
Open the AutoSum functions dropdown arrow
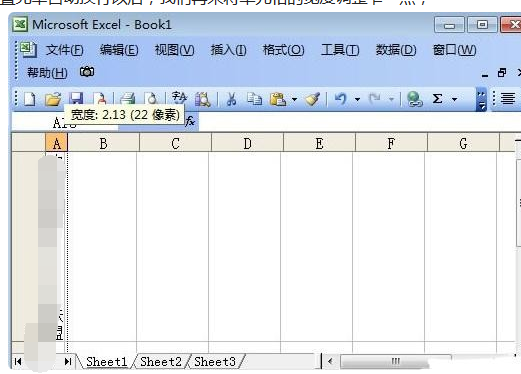(x=454, y=99)
